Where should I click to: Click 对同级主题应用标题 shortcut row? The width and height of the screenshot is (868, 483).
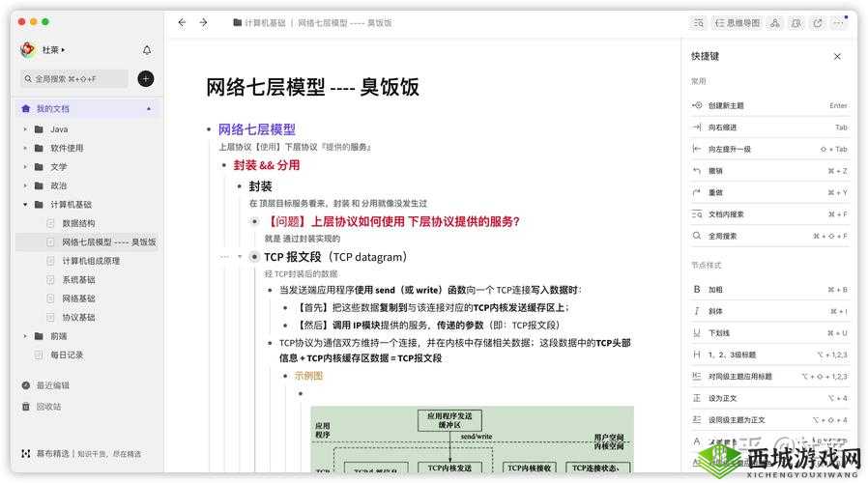tap(769, 376)
